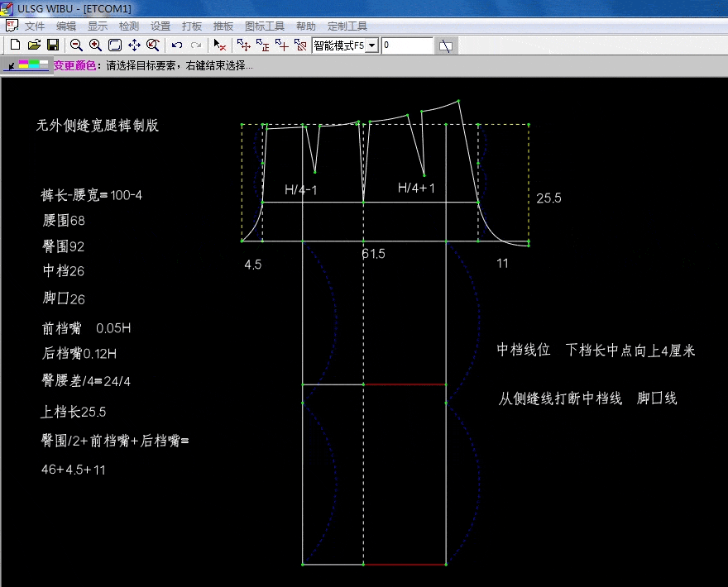Click the diagonal line button beside the input field

tap(446, 45)
